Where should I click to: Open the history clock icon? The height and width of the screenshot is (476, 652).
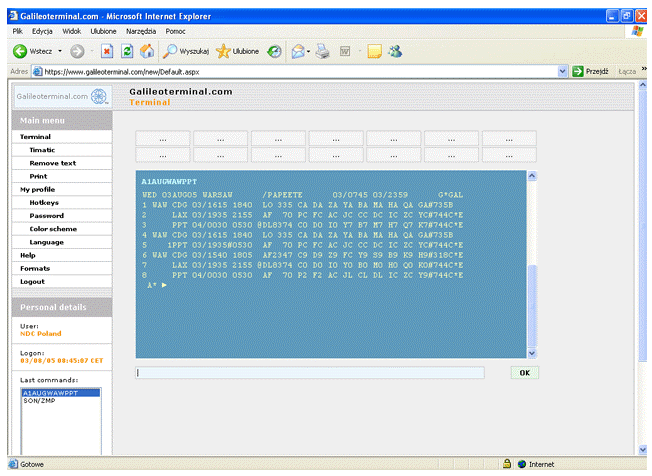[274, 52]
